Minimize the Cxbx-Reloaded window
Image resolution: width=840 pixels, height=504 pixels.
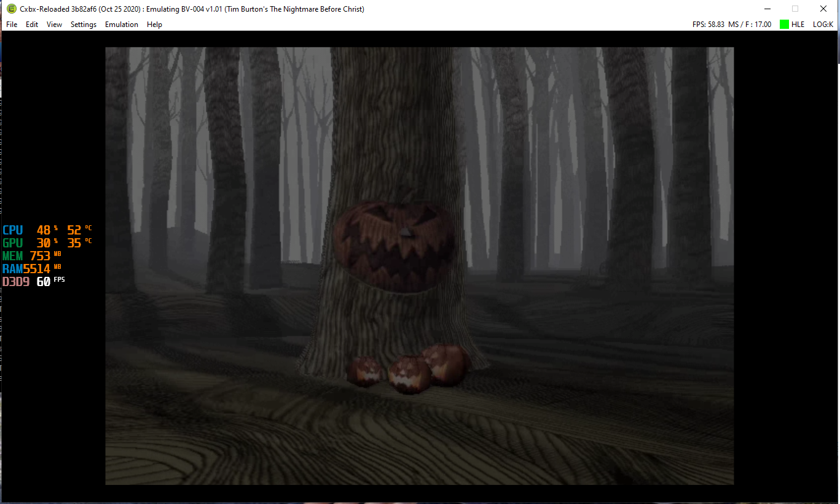[767, 9]
